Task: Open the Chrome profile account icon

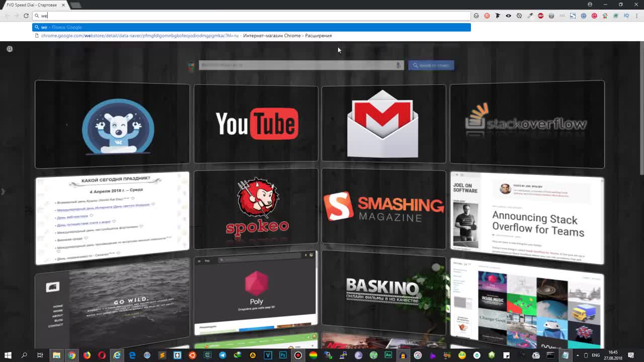Action: point(590,5)
